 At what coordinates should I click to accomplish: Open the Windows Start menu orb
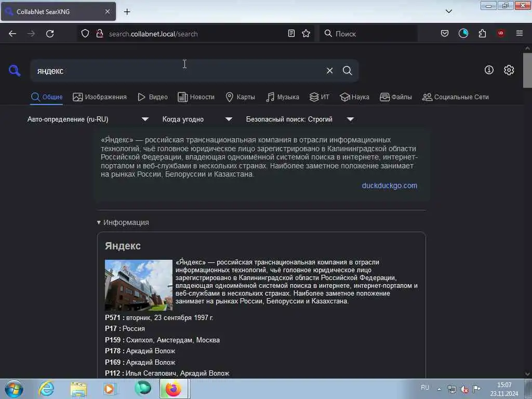coord(14,389)
